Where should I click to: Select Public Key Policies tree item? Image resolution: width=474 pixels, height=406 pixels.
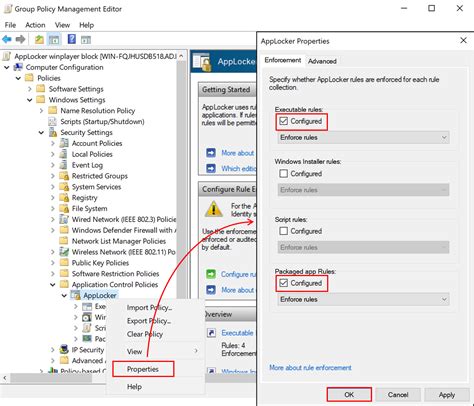pyautogui.click(x=100, y=263)
